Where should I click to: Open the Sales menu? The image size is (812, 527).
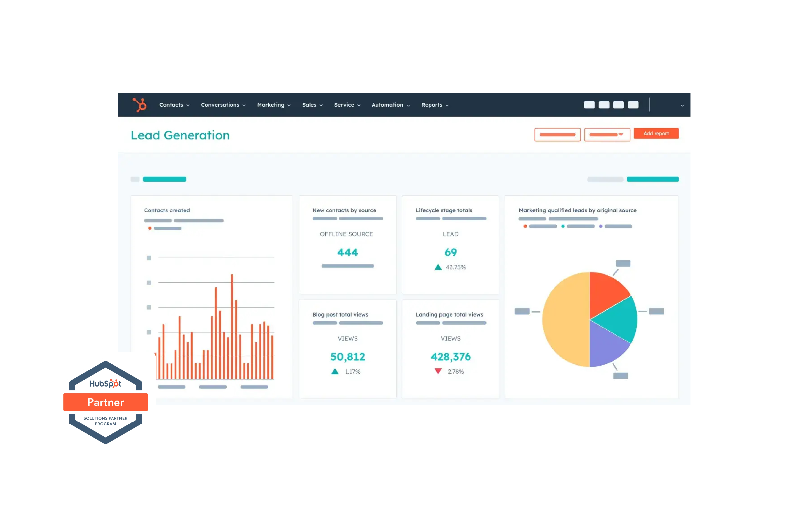tap(312, 105)
